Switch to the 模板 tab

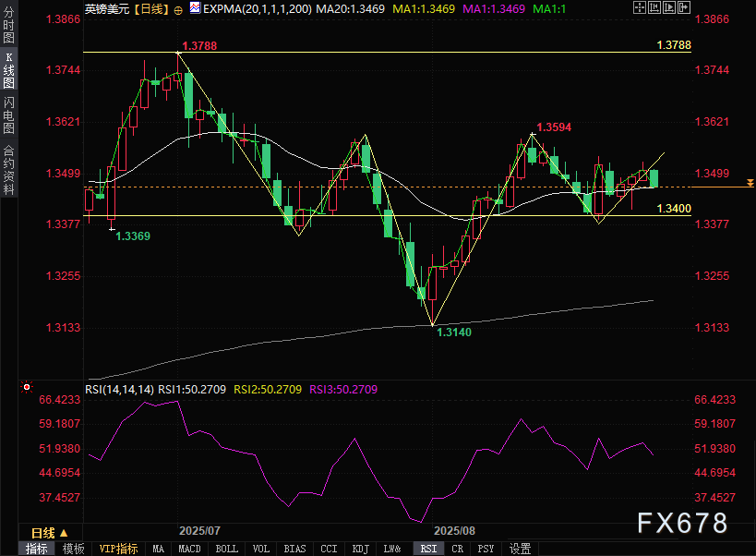tap(74, 549)
